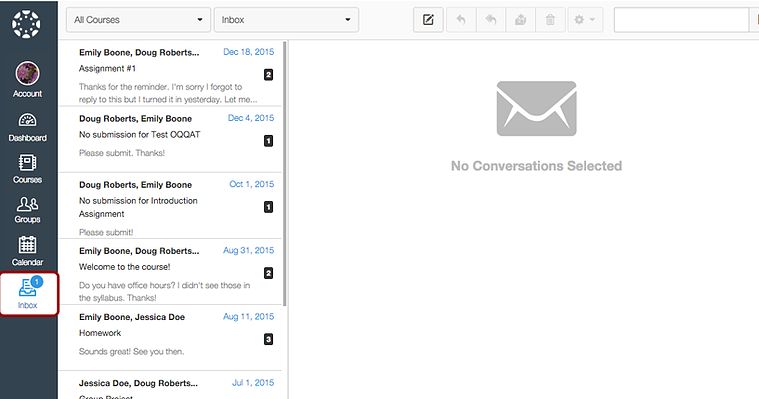Click the conversation list vertical scrollbar
The image size is (759, 399).
pos(285,174)
